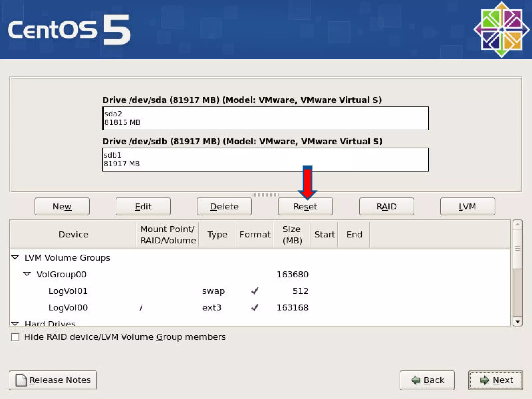
Task: Click LogVol00 format checkmark
Action: [255, 308]
